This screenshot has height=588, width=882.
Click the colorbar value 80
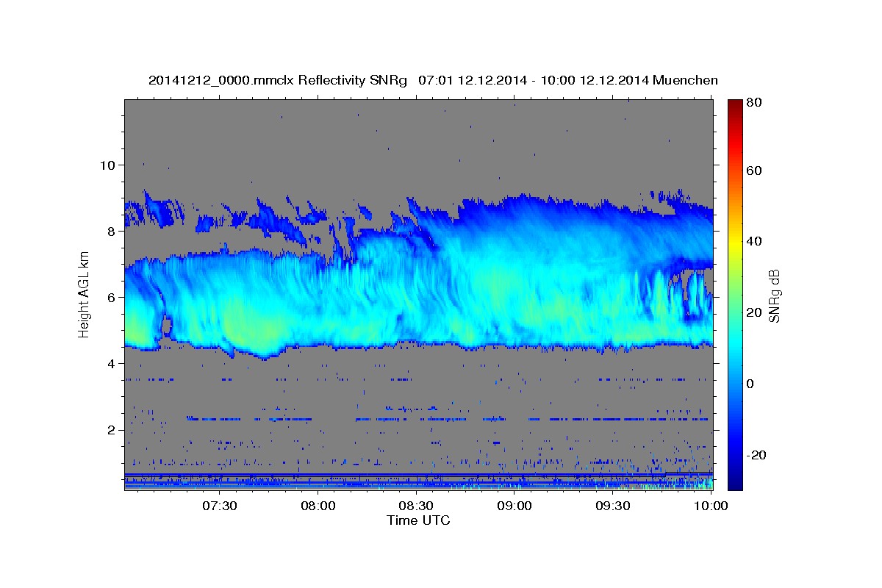[x=756, y=103]
